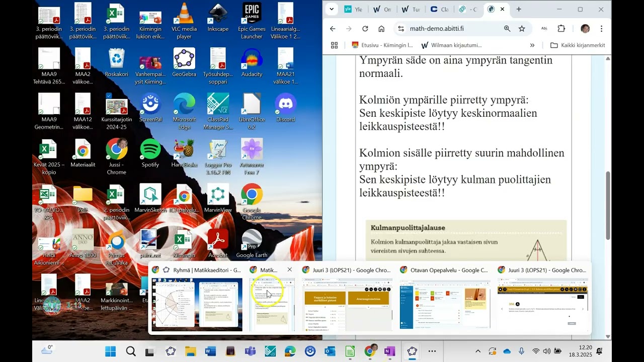Toggle the microphone icon in system tray
This screenshot has height=362, width=644.
point(521,351)
